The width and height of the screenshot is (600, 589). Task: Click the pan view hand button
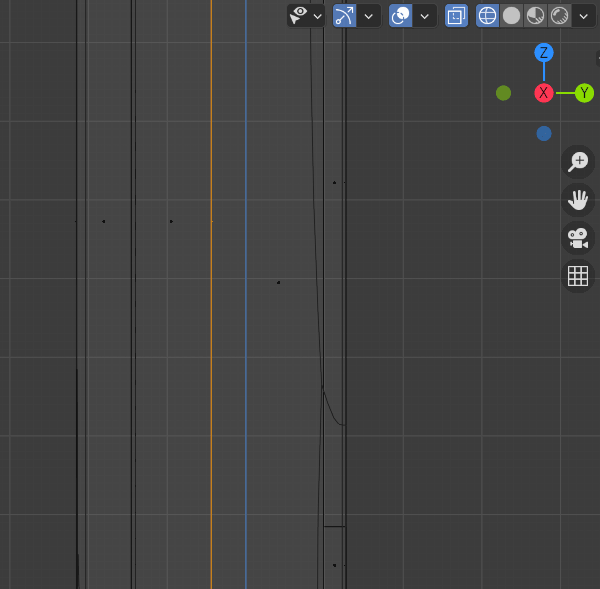578,200
